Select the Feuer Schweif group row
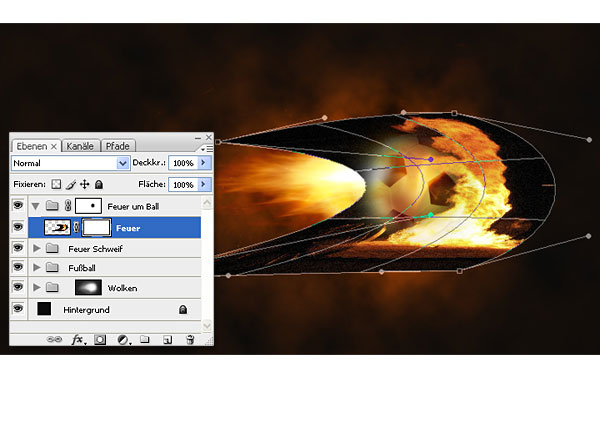 tap(114, 249)
